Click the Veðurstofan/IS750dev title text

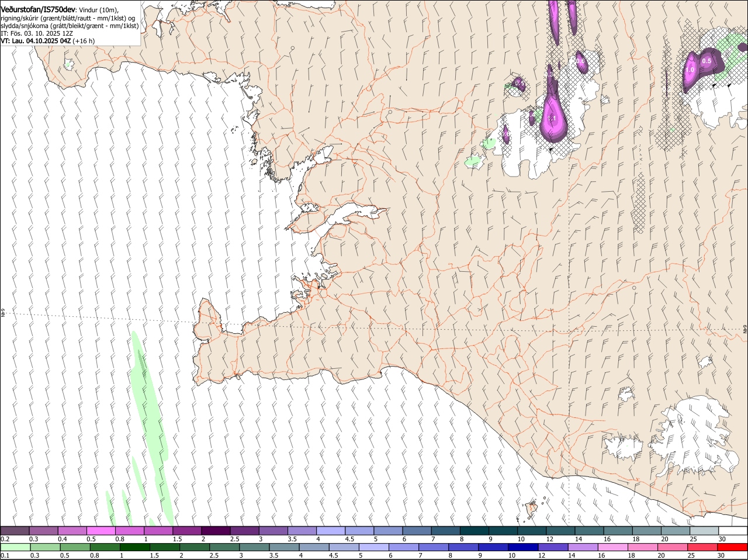pos(38,9)
